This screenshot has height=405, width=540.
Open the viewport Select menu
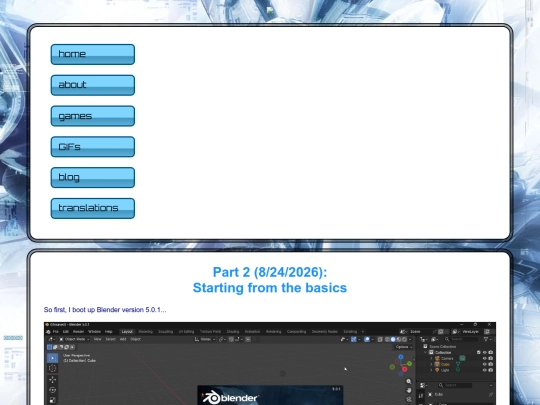tap(111, 339)
